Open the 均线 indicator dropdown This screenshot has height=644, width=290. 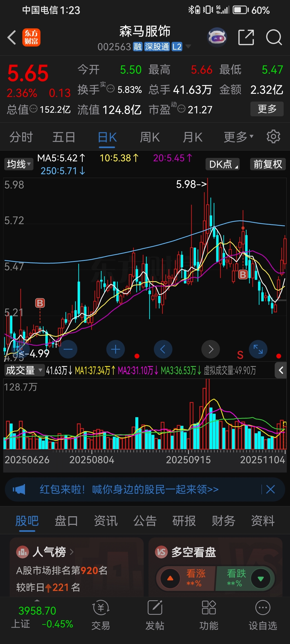tap(19, 164)
